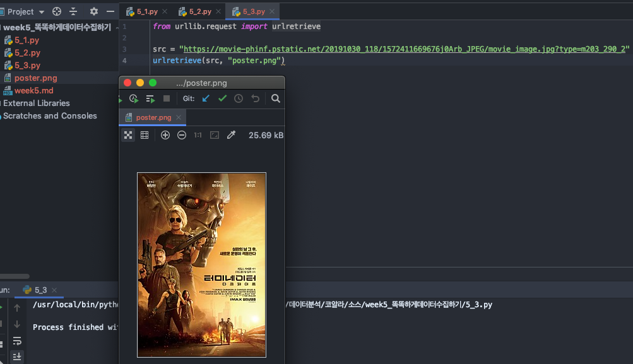Select the week5 project root folder
Viewport: 633px width, 364px height.
57,27
